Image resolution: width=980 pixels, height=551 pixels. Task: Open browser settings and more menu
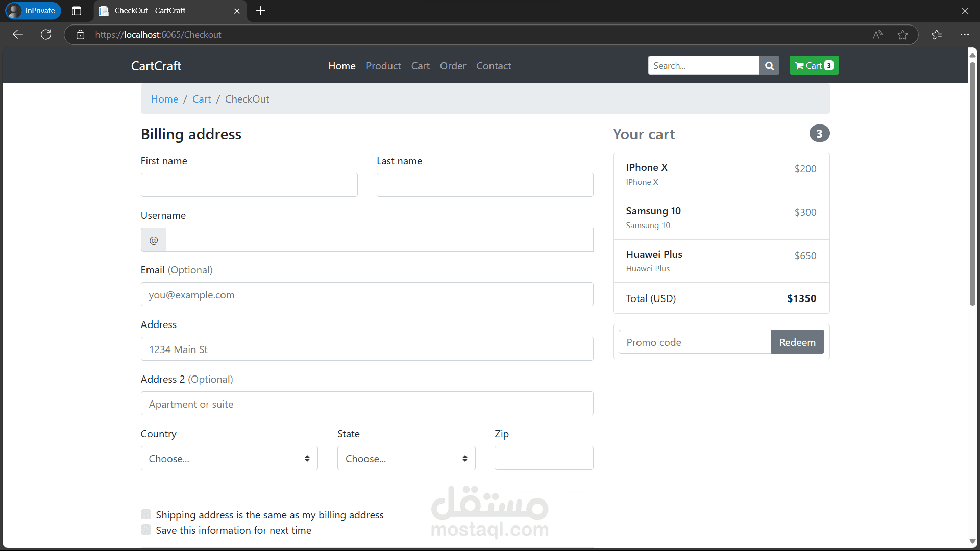(x=964, y=35)
